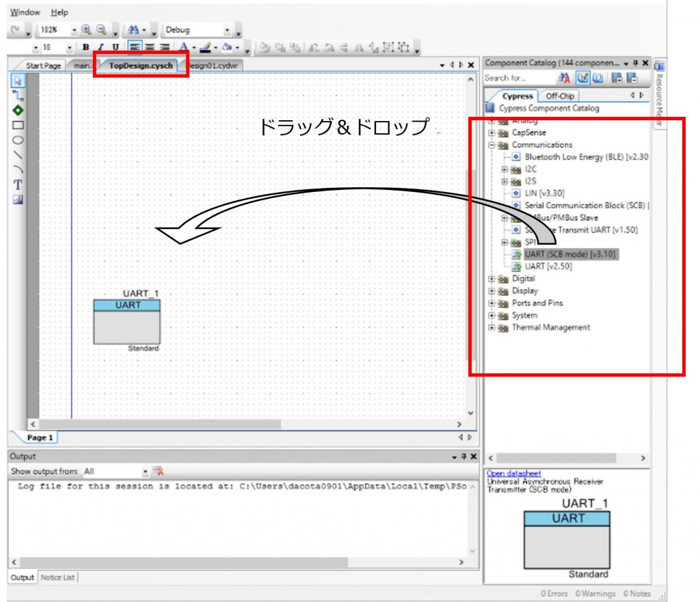Screen dimensions: 700x602
Task: Expand the Thermal Management folder
Action: point(492,327)
